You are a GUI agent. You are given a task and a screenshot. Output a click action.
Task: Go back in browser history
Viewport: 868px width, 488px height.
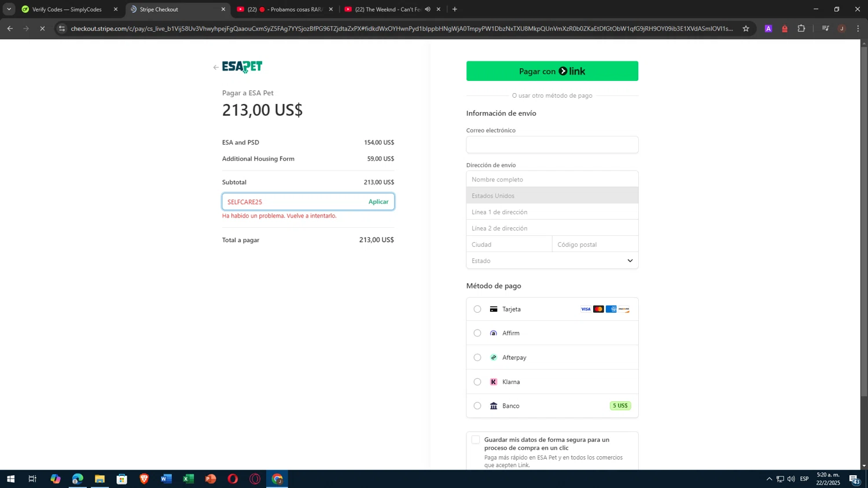click(10, 28)
